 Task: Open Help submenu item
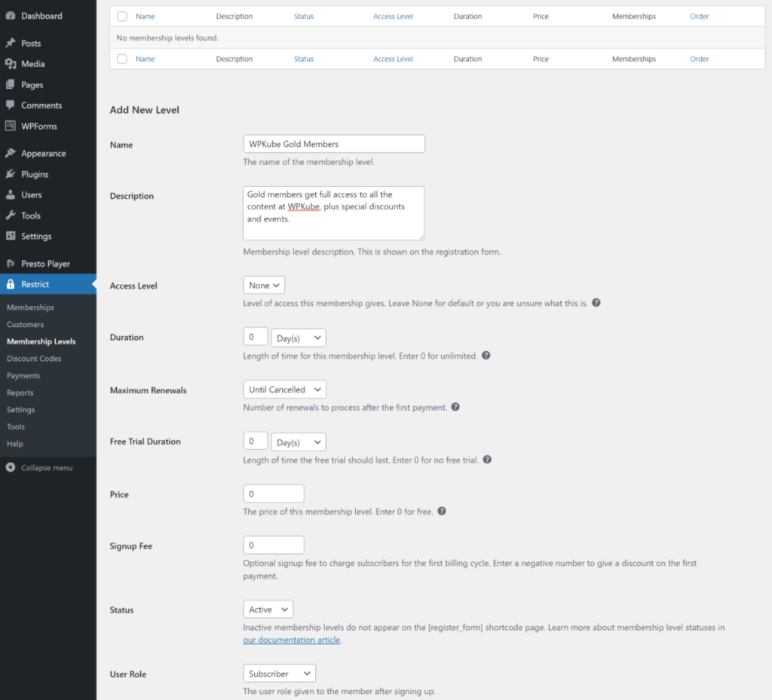[x=15, y=444]
